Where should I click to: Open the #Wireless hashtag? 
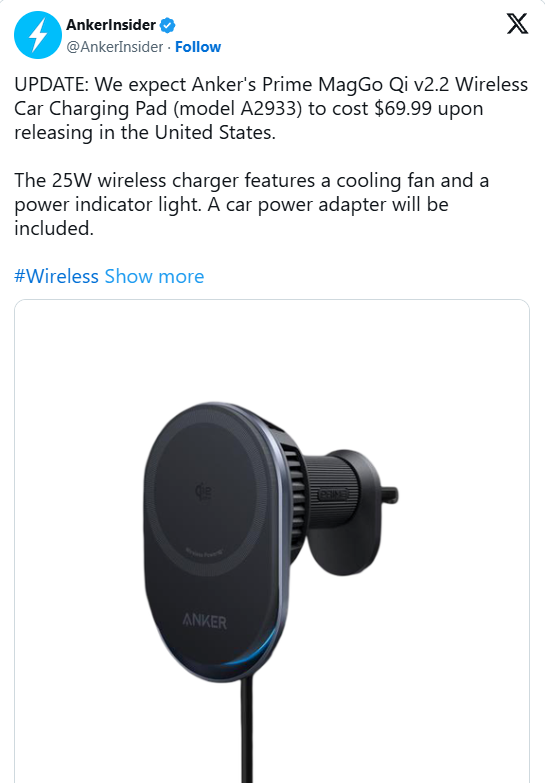tap(56, 276)
